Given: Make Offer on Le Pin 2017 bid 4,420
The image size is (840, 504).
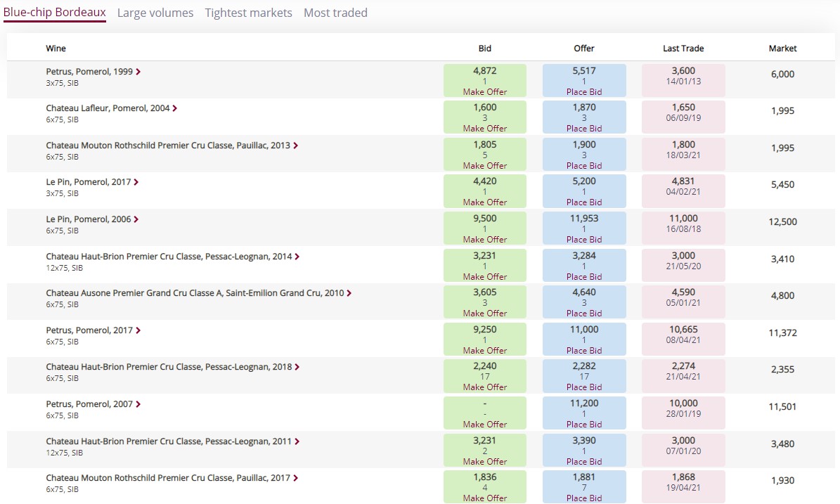Looking at the screenshot, I should (485, 202).
